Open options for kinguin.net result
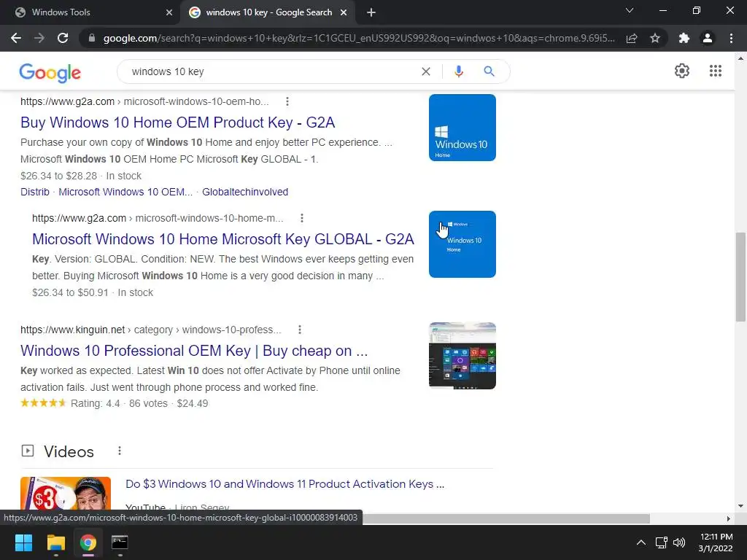Screen dimensions: 747x560 coord(300,330)
